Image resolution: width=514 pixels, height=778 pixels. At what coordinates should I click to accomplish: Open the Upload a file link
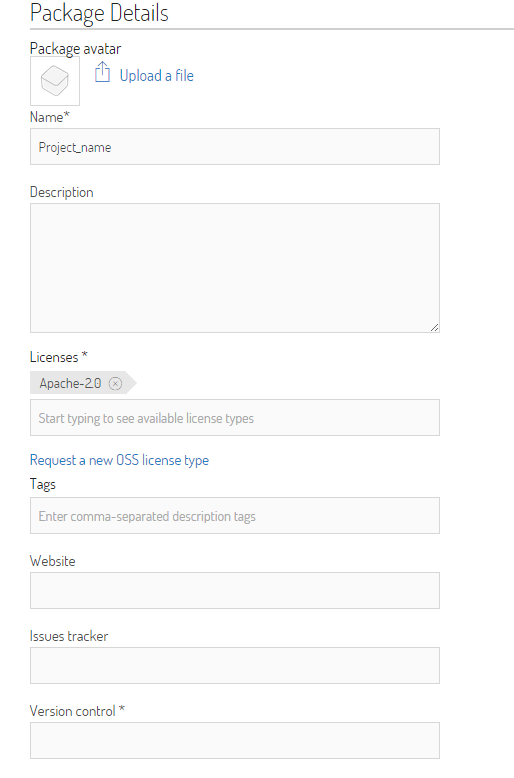[156, 75]
